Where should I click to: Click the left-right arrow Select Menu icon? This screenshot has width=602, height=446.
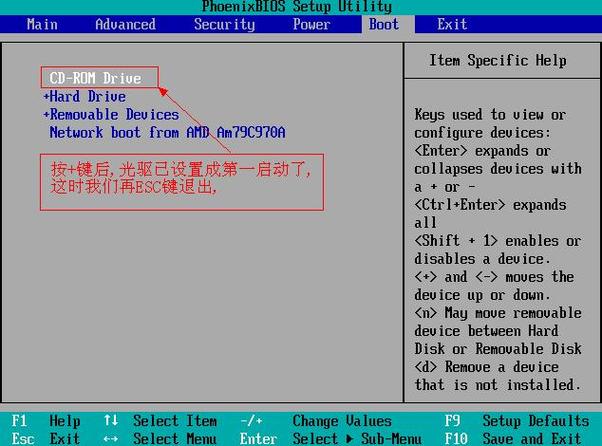(x=111, y=438)
